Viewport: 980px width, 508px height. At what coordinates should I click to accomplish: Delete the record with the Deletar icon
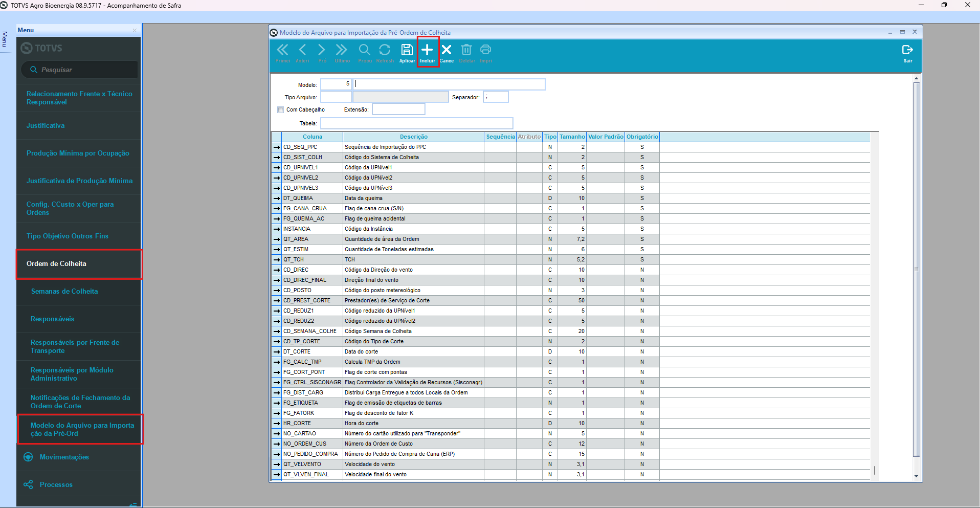click(466, 53)
